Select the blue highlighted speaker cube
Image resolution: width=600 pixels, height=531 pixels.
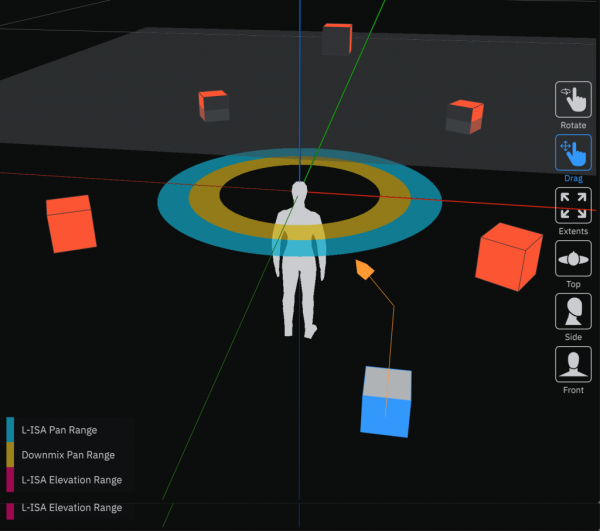[386, 401]
